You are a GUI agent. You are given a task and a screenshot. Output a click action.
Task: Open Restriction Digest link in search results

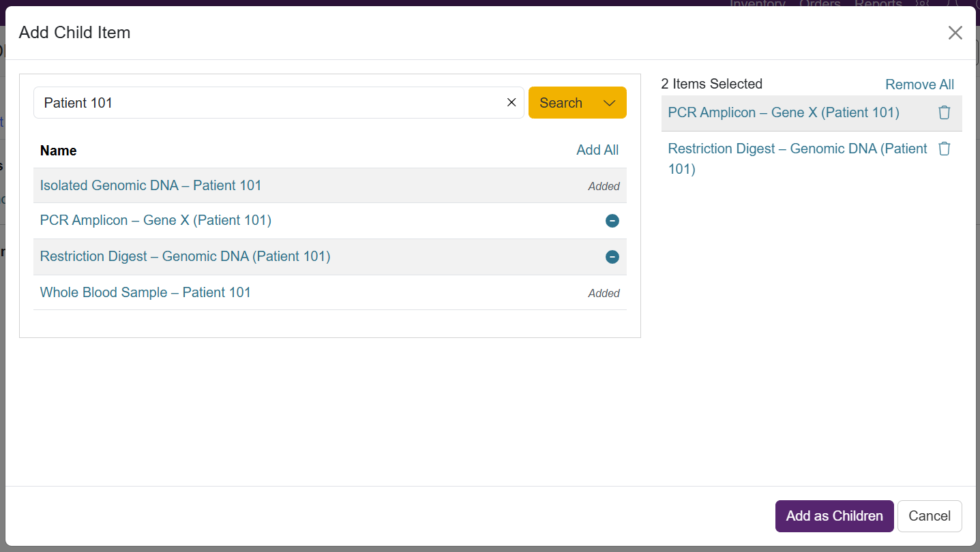pyautogui.click(x=185, y=256)
